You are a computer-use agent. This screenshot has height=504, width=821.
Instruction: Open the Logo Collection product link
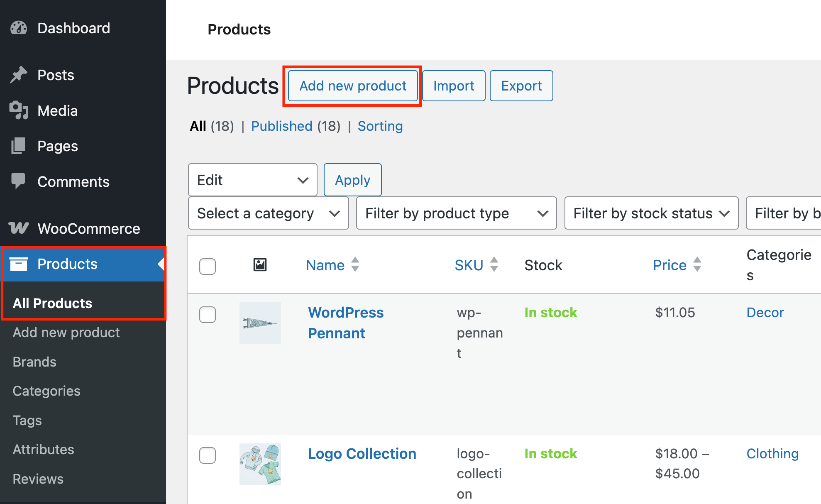point(362,454)
